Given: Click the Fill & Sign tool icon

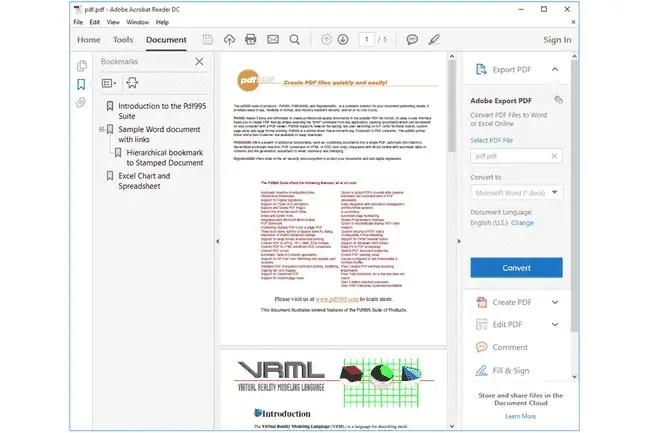Looking at the screenshot, I should (482, 370).
